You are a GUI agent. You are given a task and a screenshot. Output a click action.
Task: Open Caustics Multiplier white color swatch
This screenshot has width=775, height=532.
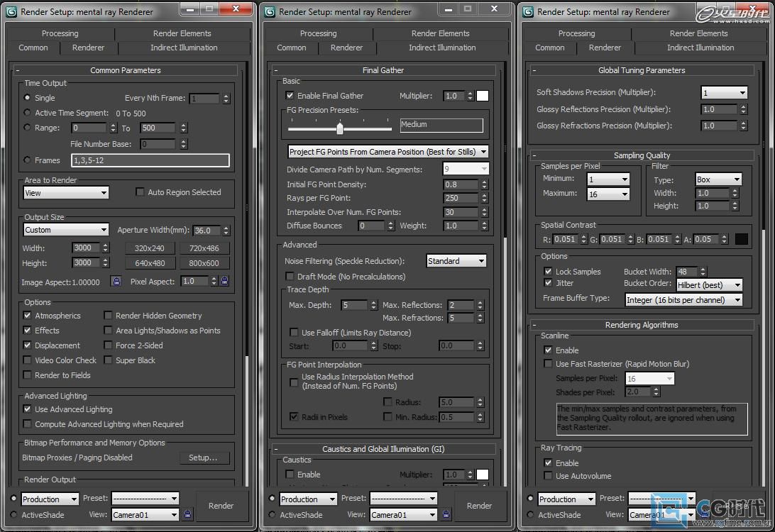(x=483, y=475)
